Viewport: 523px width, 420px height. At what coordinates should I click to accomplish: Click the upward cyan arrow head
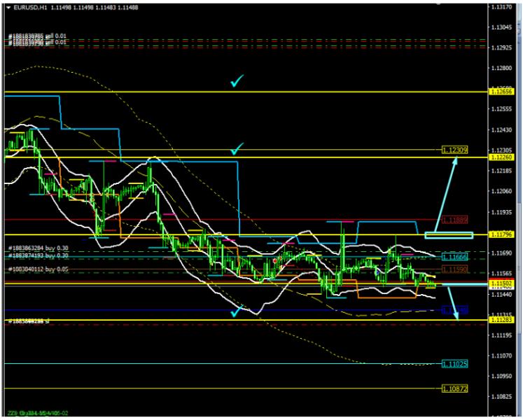[x=455, y=161]
